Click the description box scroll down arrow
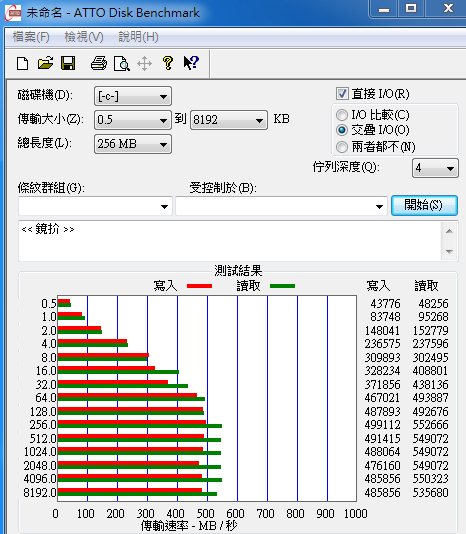The image size is (466, 534). click(449, 251)
